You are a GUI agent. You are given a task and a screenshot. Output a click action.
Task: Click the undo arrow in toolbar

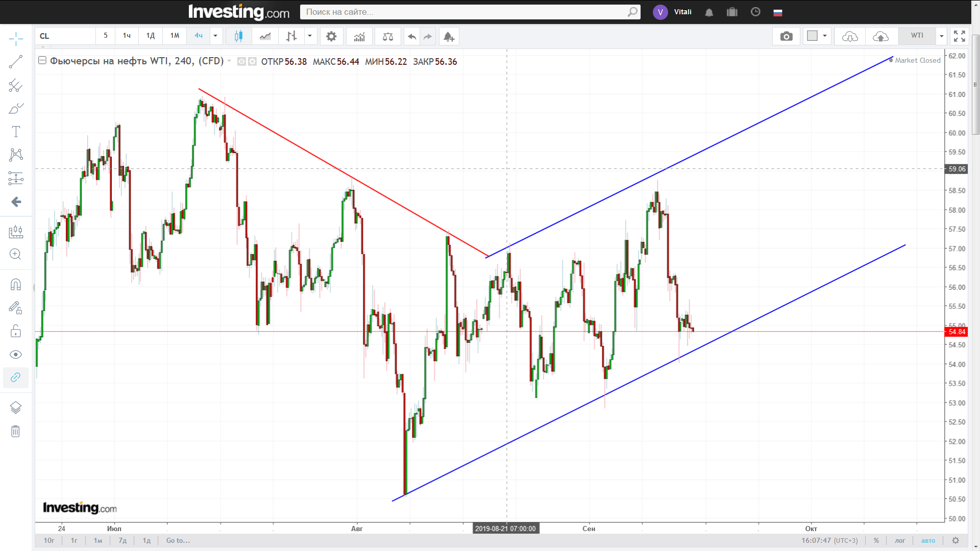[x=411, y=36]
